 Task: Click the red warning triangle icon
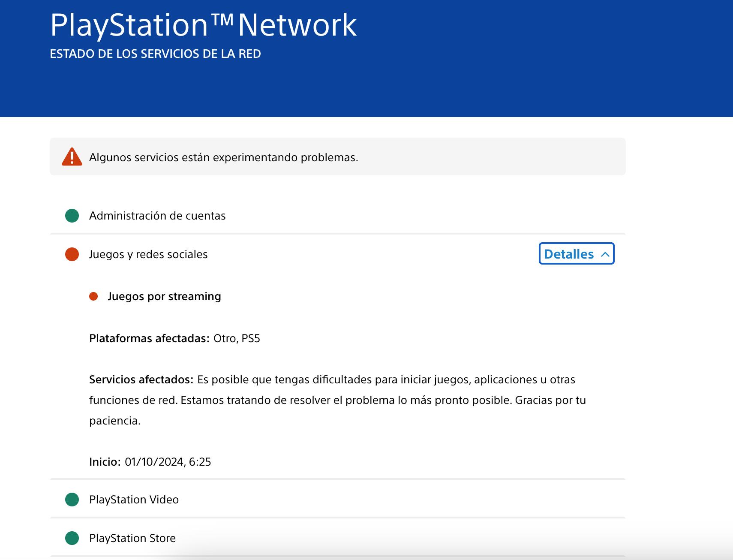point(72,157)
